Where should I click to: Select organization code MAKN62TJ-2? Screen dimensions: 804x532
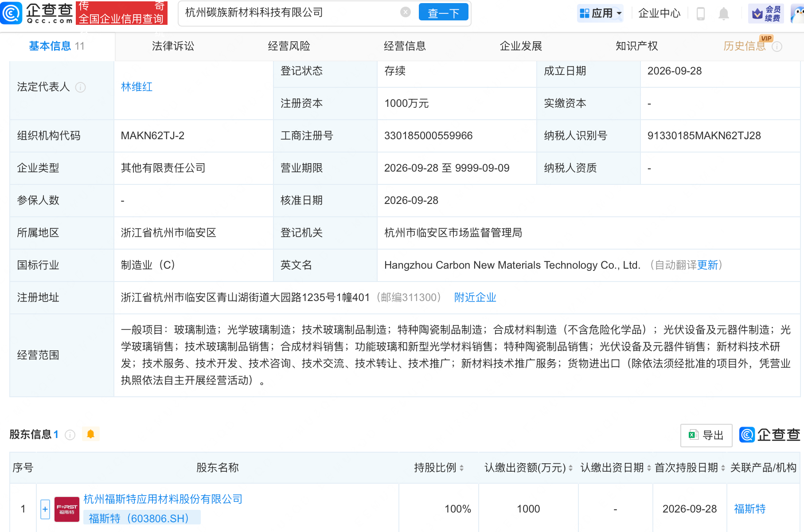click(x=152, y=136)
